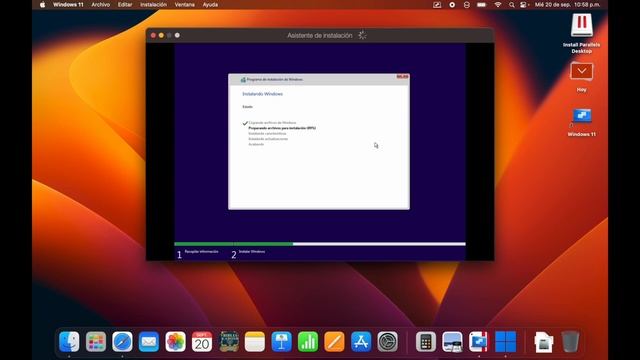Viewport: 640px width, 360px height.
Task: Minimize the Asistente de instalación window
Action: click(x=161, y=36)
